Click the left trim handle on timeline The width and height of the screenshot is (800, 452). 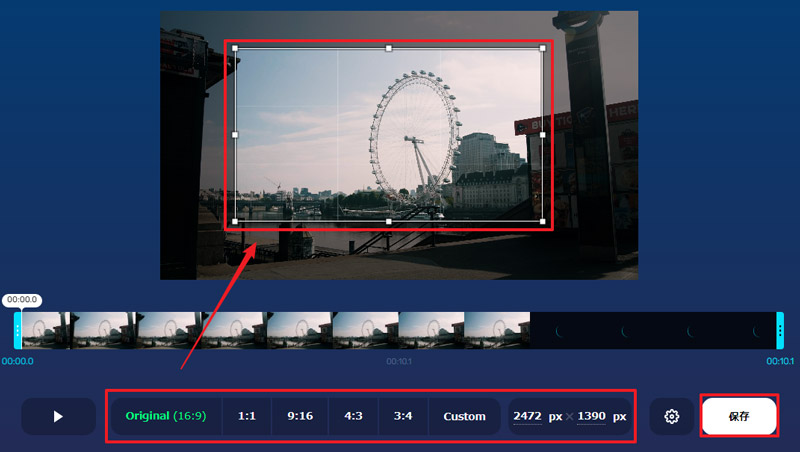18,329
